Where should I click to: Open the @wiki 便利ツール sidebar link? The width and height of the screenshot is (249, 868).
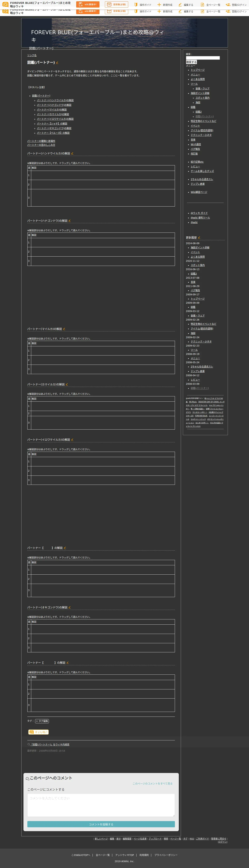(x=200, y=218)
